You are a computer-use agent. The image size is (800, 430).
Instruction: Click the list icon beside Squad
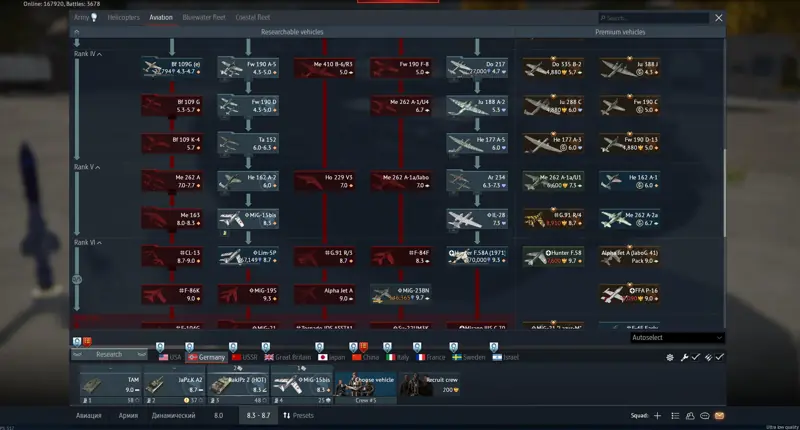coord(675,416)
